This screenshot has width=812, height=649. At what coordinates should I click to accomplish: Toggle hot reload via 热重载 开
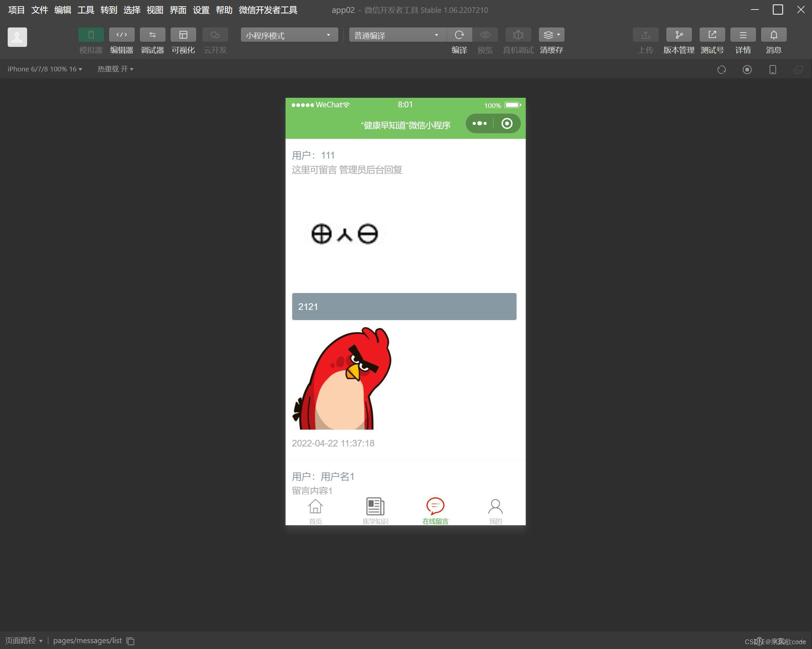115,69
